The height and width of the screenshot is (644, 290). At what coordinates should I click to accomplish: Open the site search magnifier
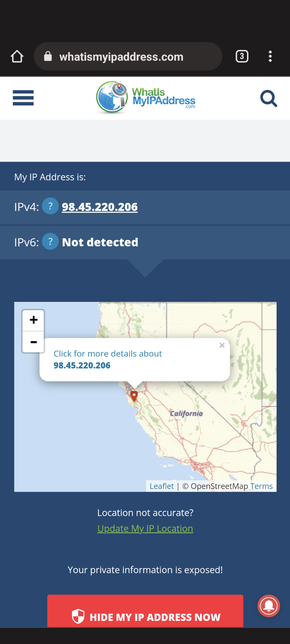pyautogui.click(x=269, y=98)
